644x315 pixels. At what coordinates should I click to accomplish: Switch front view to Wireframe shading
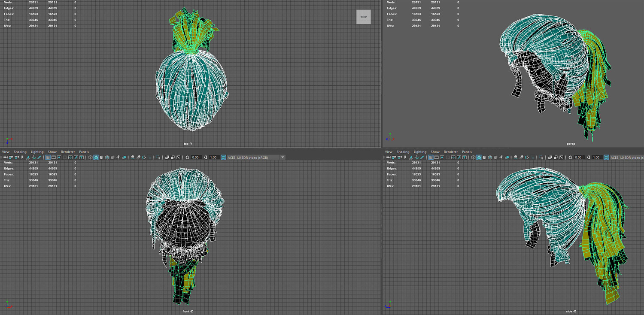click(90, 157)
